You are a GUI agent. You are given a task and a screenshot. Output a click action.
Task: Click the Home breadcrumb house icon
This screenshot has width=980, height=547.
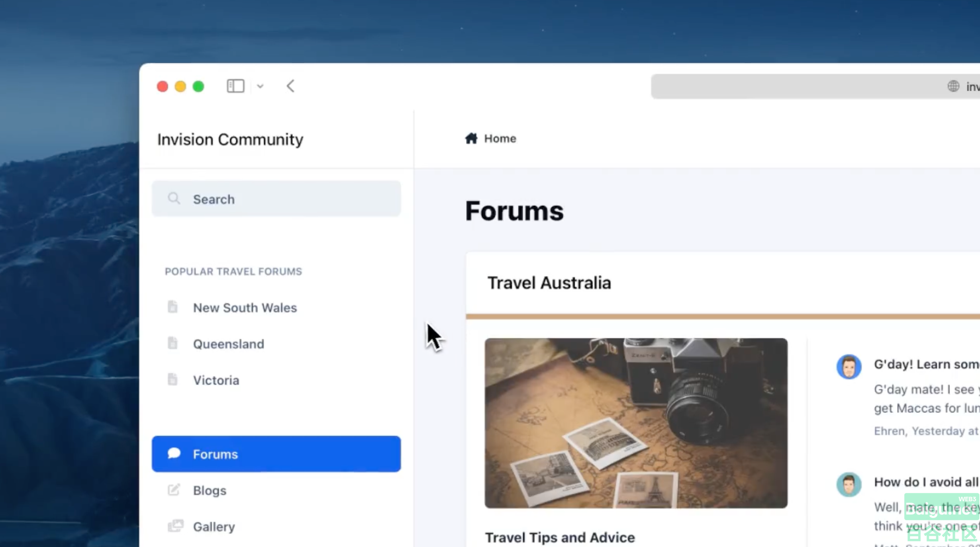coord(471,138)
